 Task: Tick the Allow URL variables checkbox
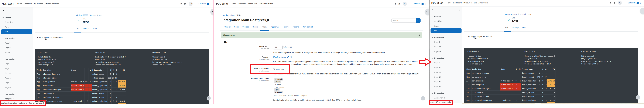click(x=274, y=69)
